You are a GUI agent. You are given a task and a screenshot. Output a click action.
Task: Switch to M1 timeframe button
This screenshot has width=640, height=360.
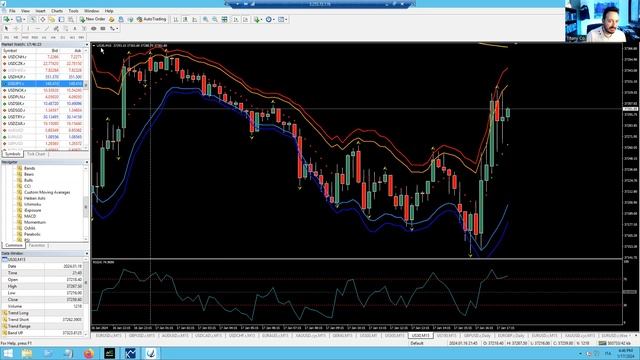tap(6, 37)
